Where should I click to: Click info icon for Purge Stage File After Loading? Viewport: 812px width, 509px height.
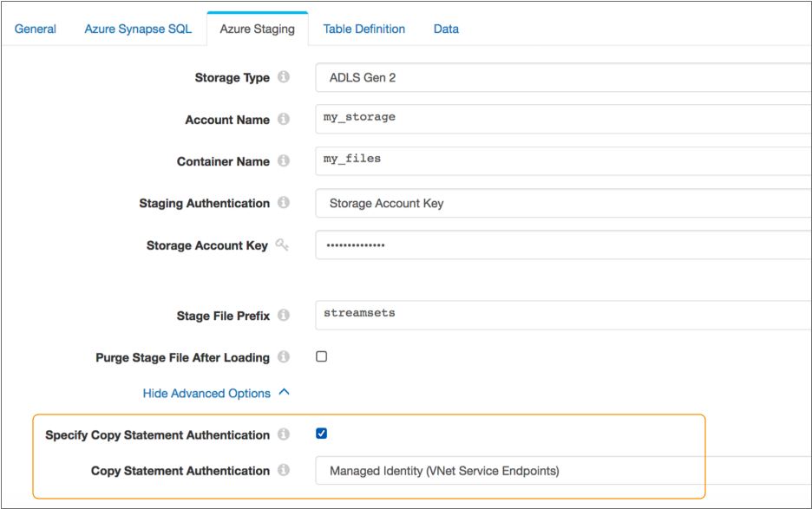283,357
